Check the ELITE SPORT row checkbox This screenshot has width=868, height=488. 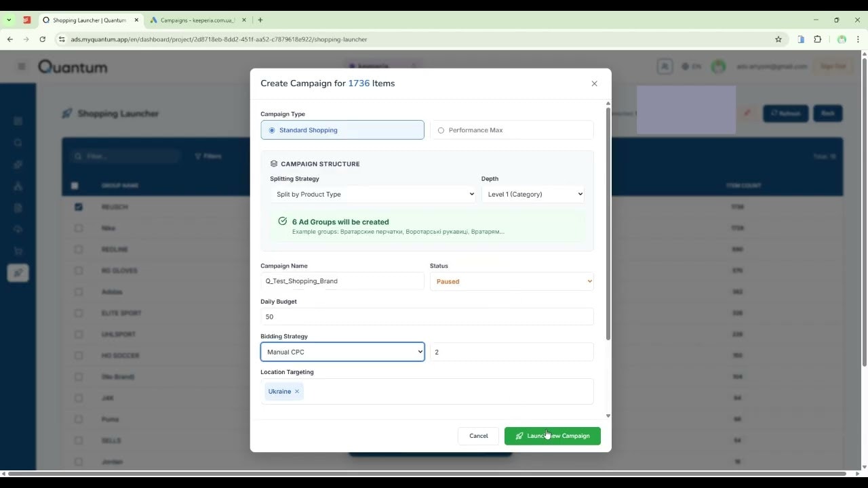point(79,313)
